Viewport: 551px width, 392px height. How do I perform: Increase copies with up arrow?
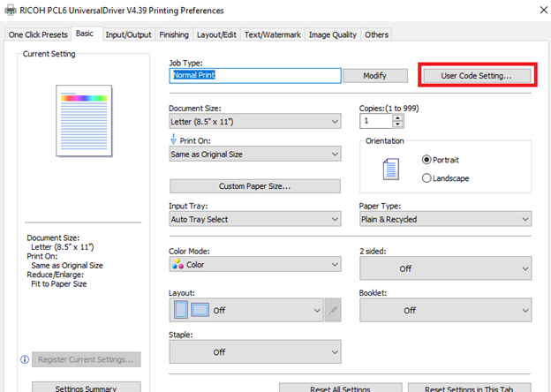coord(397,118)
